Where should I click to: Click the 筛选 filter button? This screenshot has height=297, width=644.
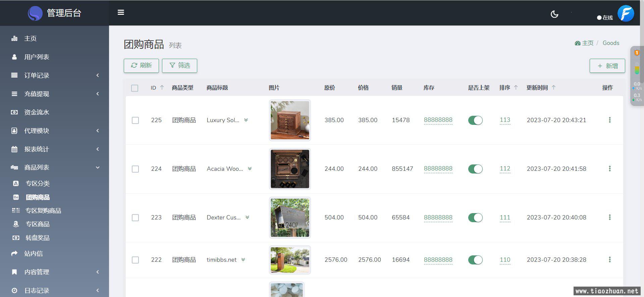179,66
